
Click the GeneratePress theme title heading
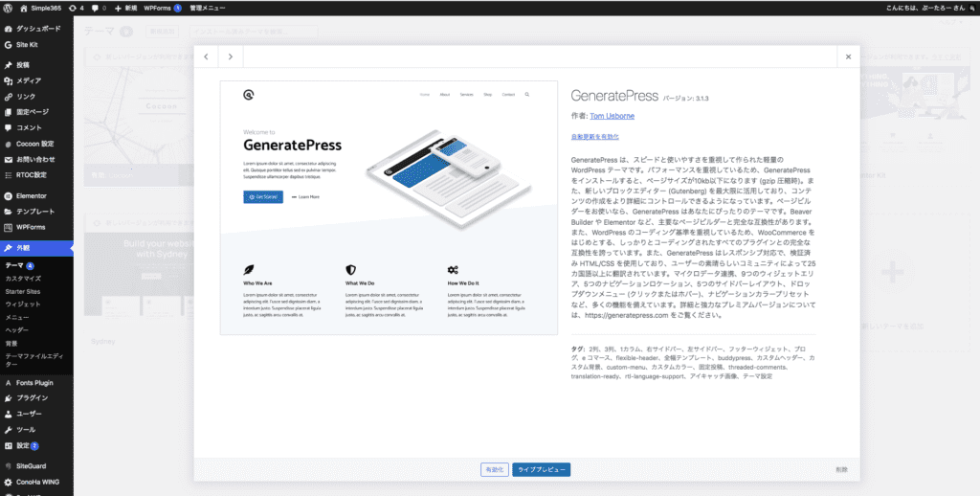614,95
